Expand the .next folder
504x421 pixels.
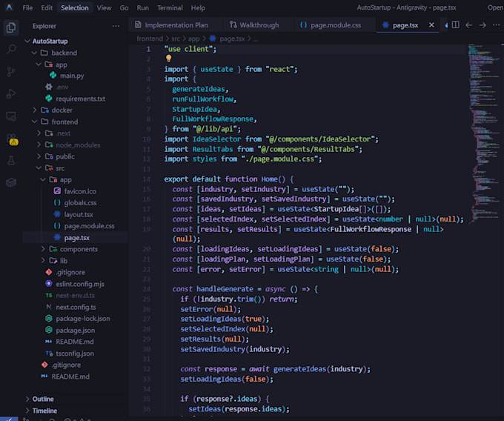(39, 133)
